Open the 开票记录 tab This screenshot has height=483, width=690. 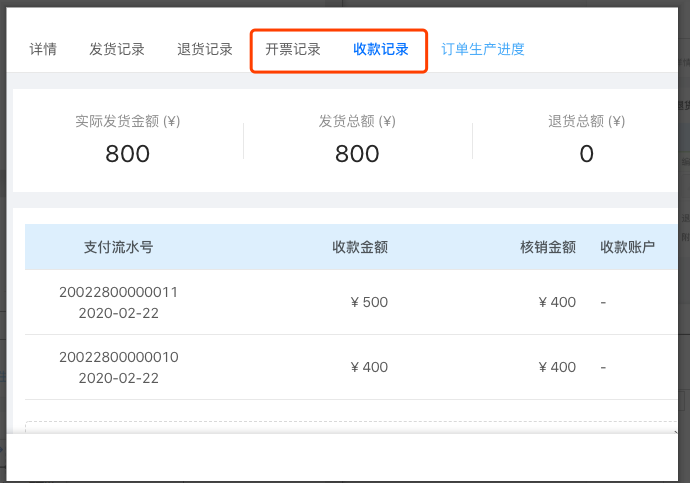pos(293,49)
